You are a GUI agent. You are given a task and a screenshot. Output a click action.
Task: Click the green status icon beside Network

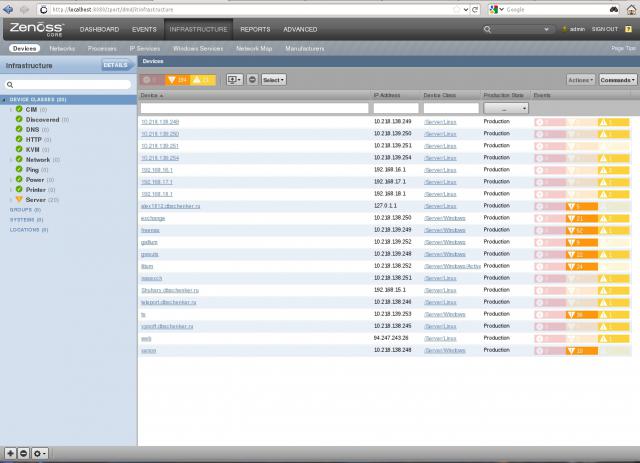(x=19, y=159)
